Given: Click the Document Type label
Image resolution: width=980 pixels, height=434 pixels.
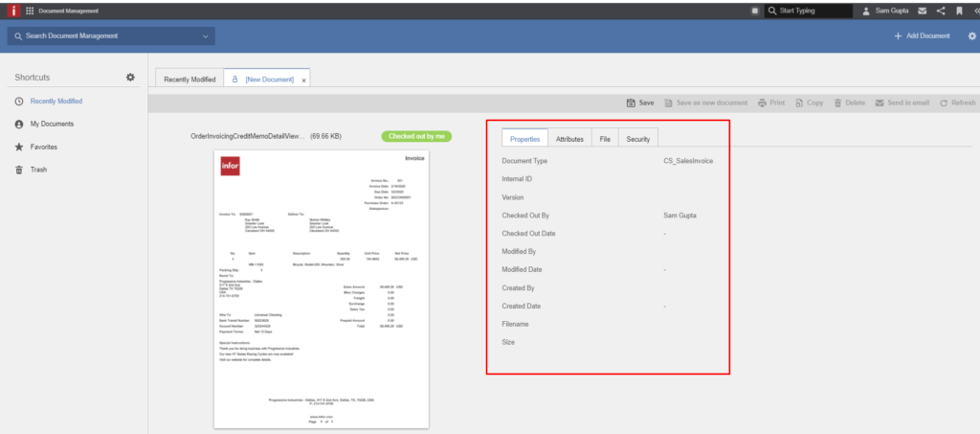Looking at the screenshot, I should [x=524, y=161].
